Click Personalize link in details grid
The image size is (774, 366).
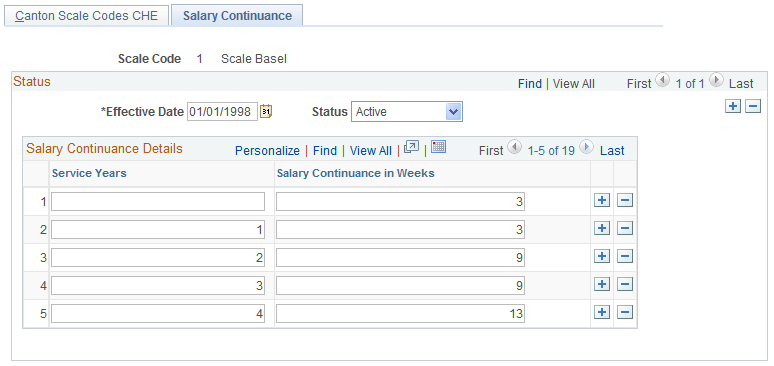[267, 151]
